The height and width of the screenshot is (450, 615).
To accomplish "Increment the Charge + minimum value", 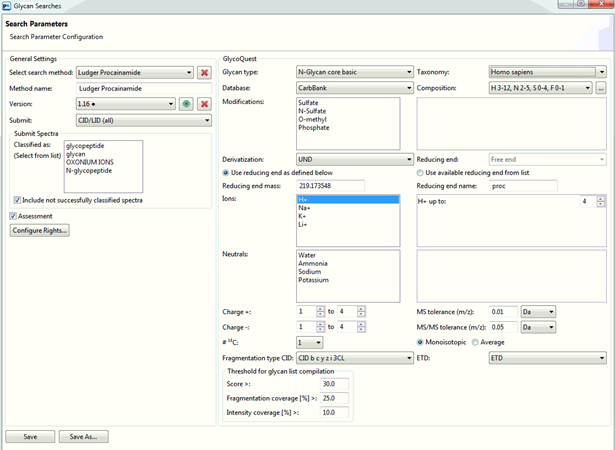I will tap(321, 309).
